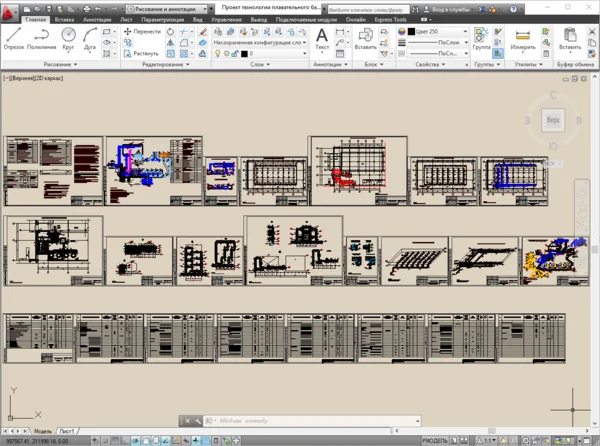Click the black Цвет 250 swatch
The width and height of the screenshot is (600, 446).
pyautogui.click(x=411, y=31)
